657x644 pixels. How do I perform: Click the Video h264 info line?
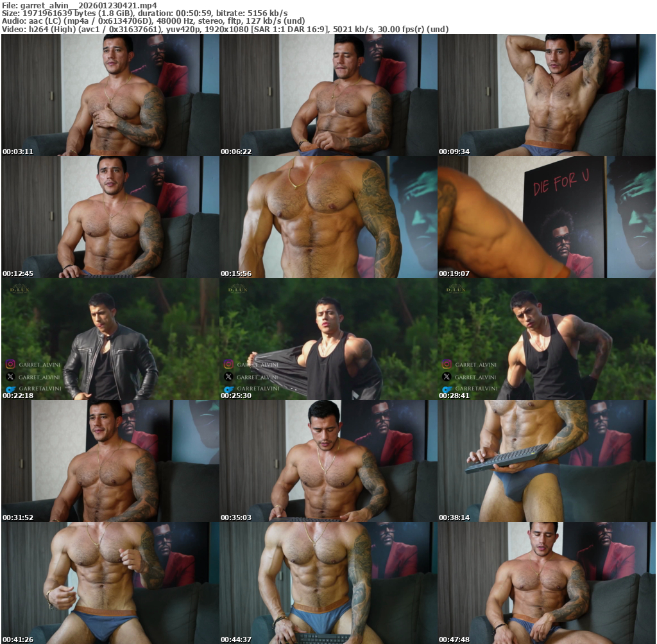[225, 29]
